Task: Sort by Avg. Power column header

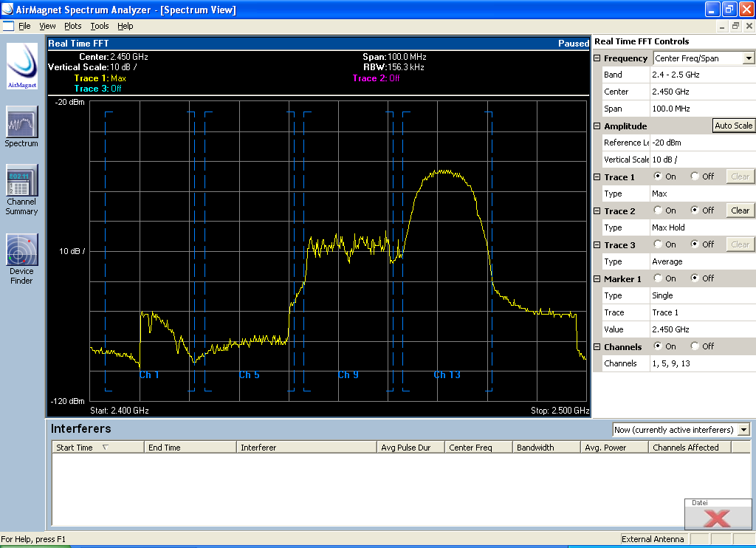Action: click(x=614, y=447)
